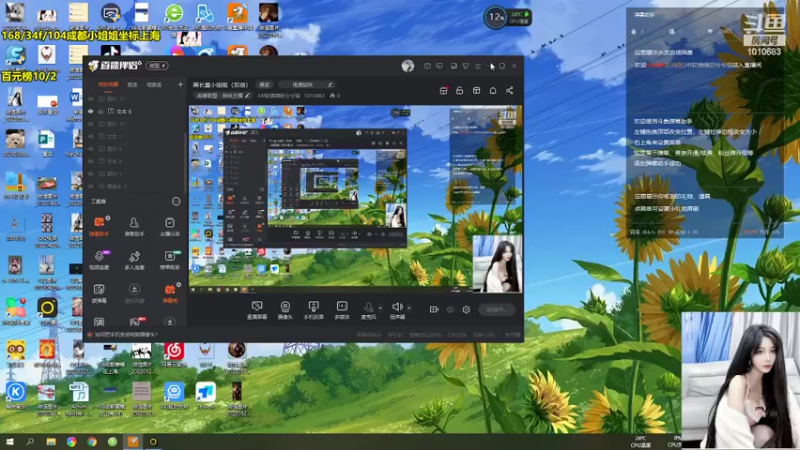Click the gift box icon with the red dot
Image resolution: width=800 pixels, height=450 pixels.
(444, 90)
